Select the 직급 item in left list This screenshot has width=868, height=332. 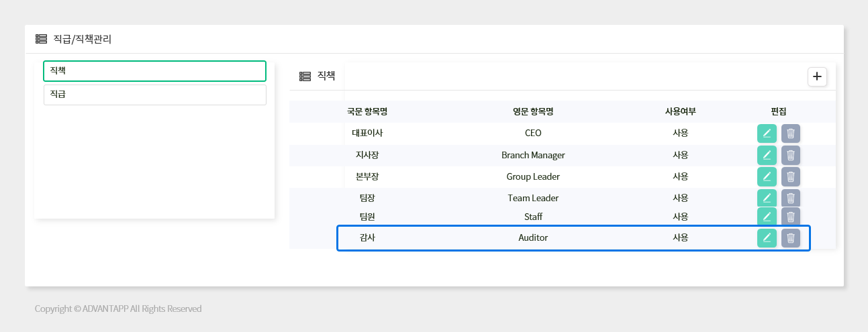[154, 95]
